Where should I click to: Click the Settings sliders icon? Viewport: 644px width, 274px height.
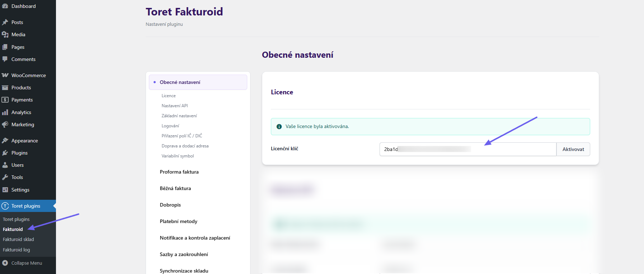(5, 190)
